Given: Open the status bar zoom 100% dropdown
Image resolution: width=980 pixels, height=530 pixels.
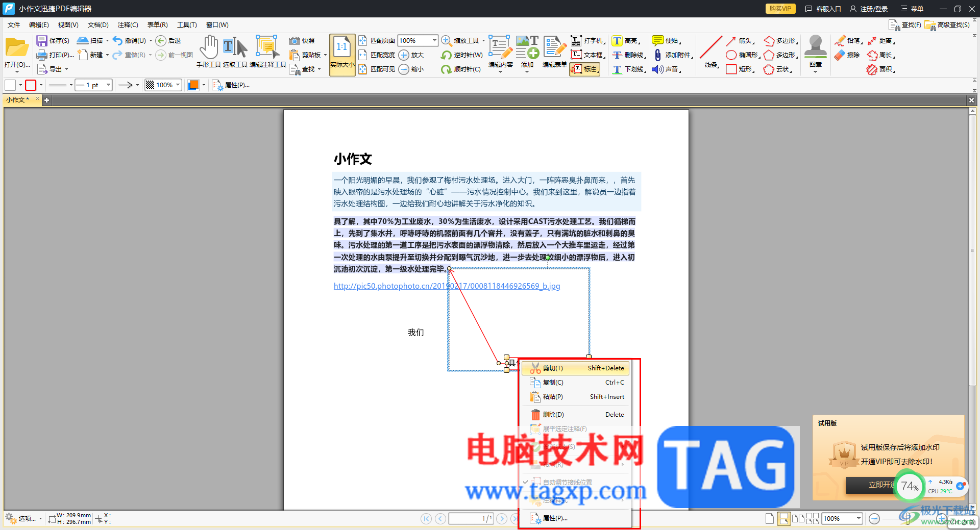Looking at the screenshot, I should pos(859,519).
